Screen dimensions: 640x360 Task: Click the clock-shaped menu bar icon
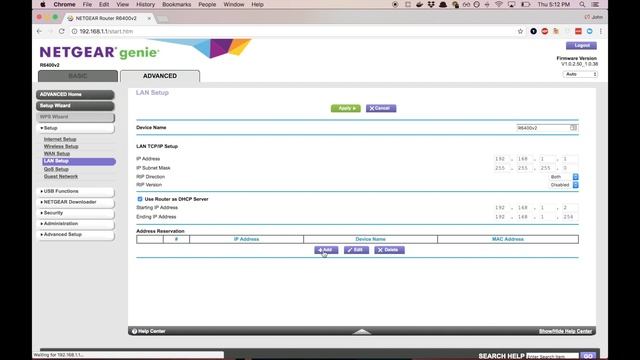click(477, 4)
